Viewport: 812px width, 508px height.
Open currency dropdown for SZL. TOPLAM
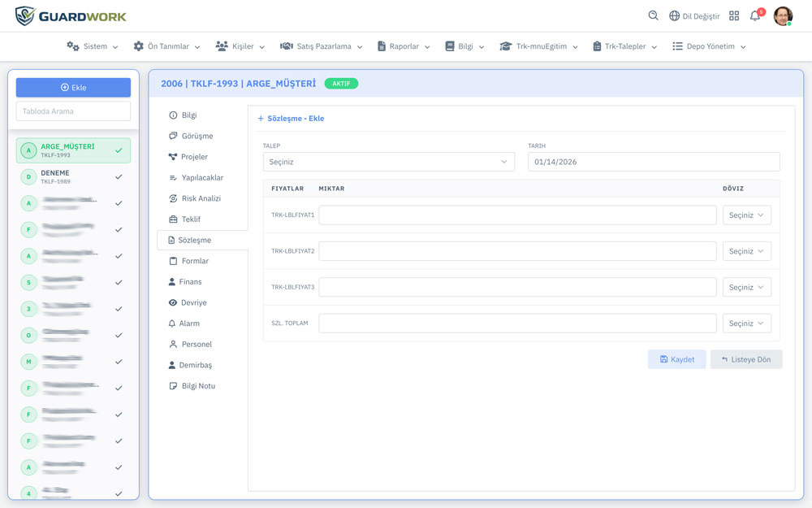pos(746,323)
